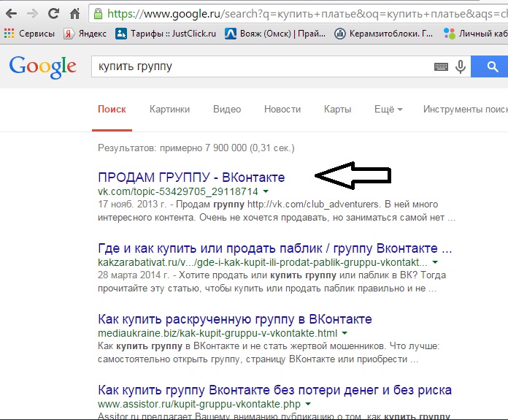Image resolution: width=508 pixels, height=420 pixels.
Task: Start voice search with the microphone icon
Action: (x=460, y=66)
